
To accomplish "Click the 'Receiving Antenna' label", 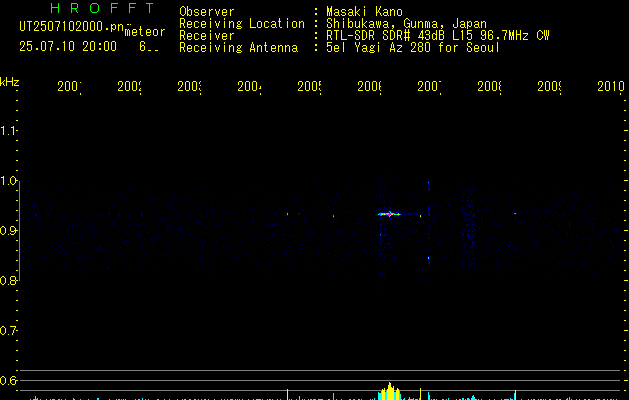I will (x=238, y=48).
